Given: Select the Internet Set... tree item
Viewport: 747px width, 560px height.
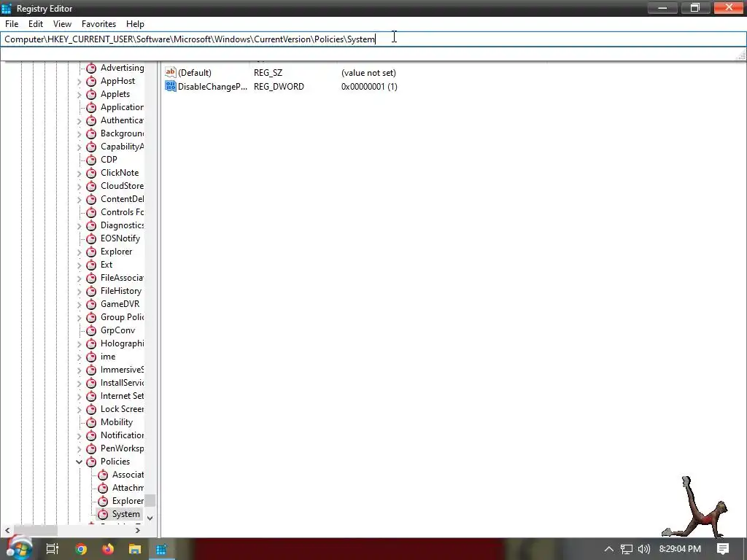Looking at the screenshot, I should tap(122, 396).
